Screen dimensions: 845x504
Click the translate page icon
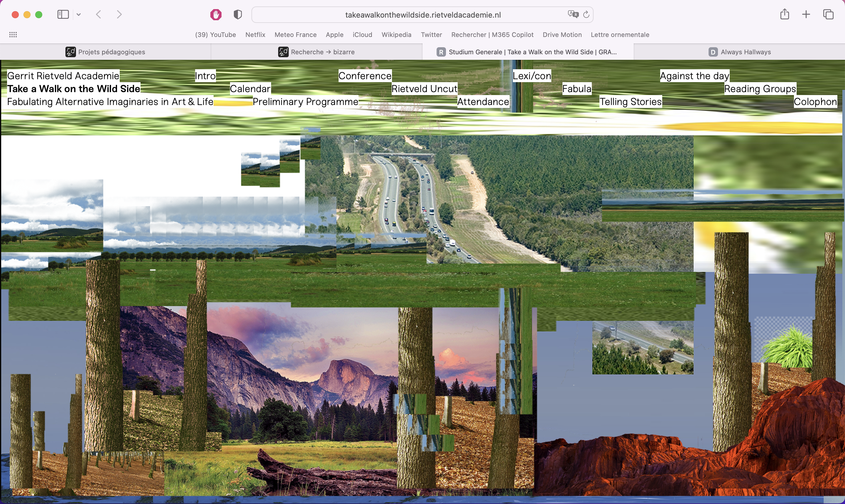(x=573, y=14)
